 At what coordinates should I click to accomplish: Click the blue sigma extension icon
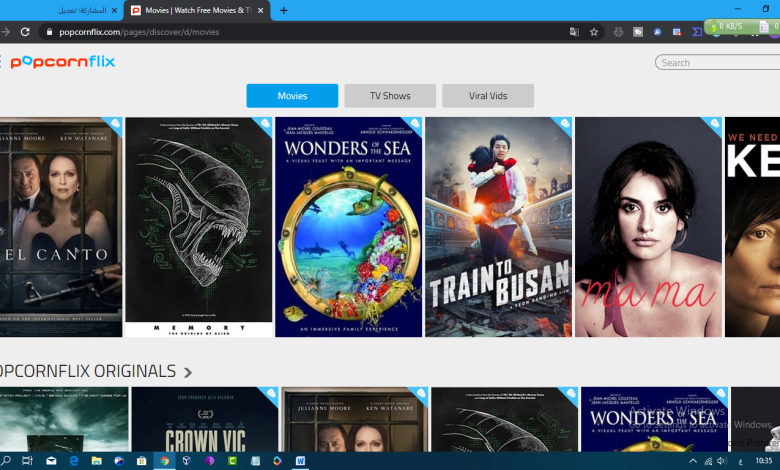tap(696, 32)
